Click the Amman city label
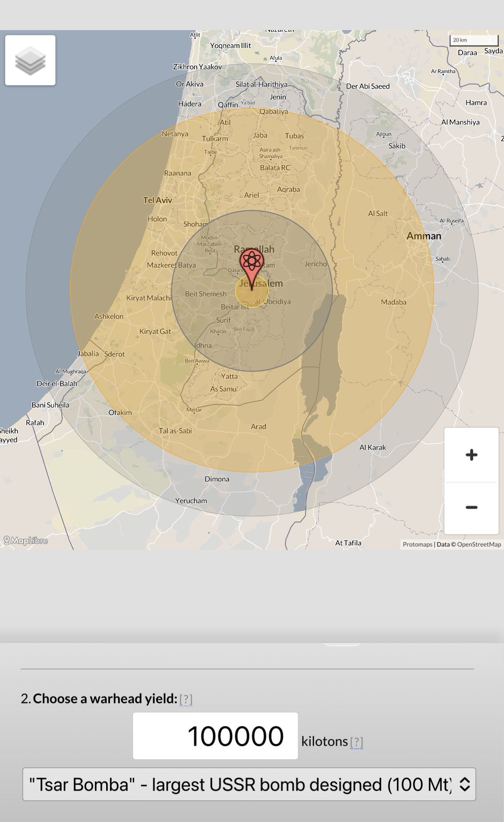Viewport: 504px width, 822px height. pos(424,236)
